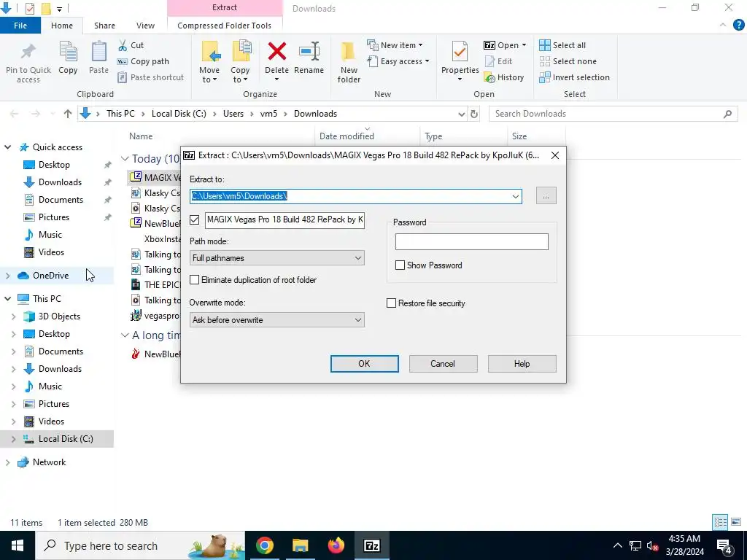This screenshot has height=560, width=747.
Task: Check Eliminate duplication of root folder
Action: (x=194, y=280)
